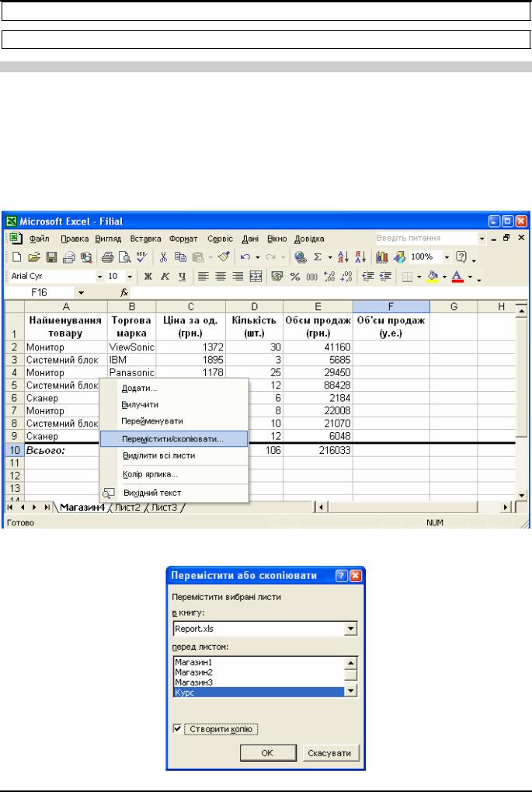
Task: Insert hyperlink globe icon
Action: [301, 257]
